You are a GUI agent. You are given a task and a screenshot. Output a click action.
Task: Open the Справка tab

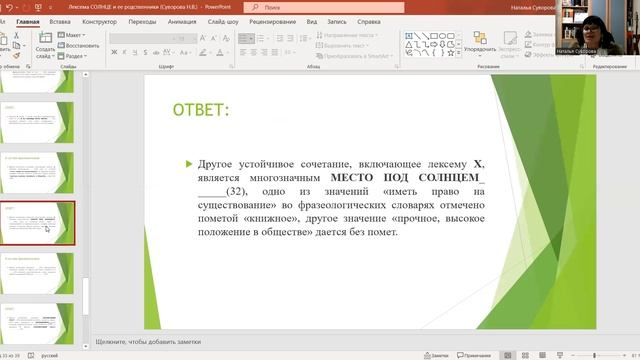pos(369,22)
